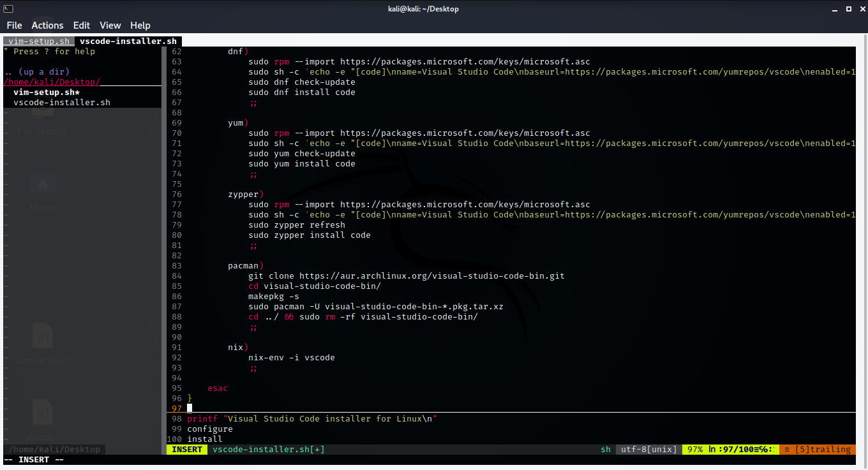868x470 pixels.
Task: Click the sudo yum install code line
Action: click(x=302, y=164)
